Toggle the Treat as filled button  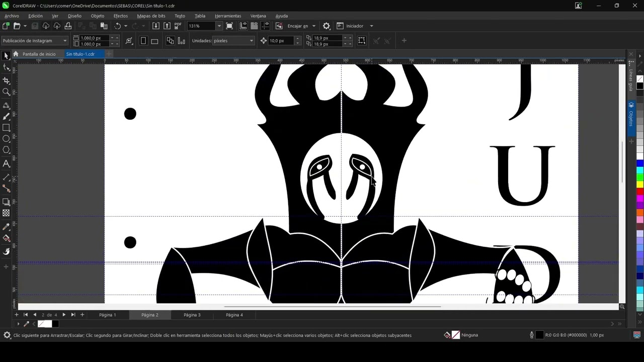[x=362, y=41]
